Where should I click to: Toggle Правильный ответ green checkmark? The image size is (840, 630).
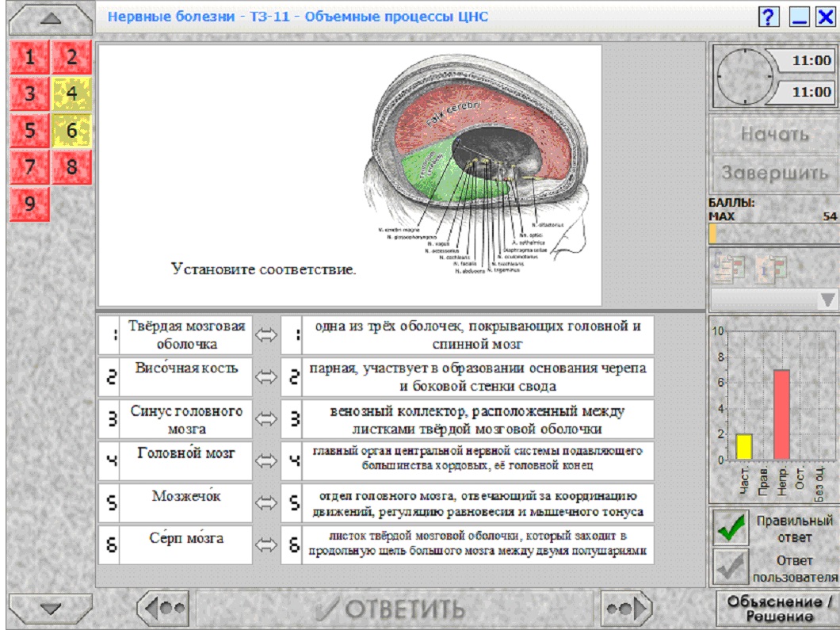coord(731,527)
